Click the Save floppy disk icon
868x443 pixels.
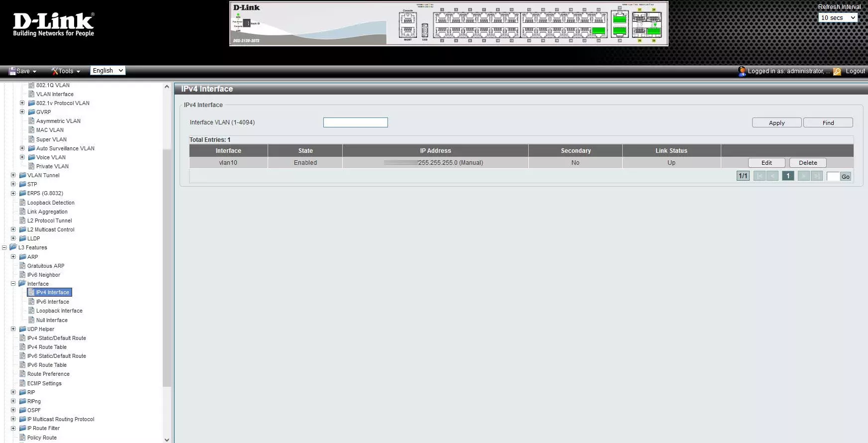[12, 71]
